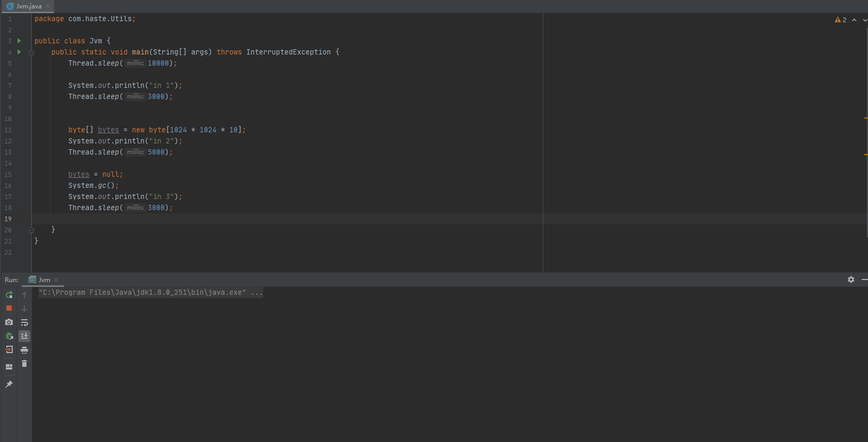Place the cursor on empty line 19
This screenshot has height=442, width=868.
point(212,219)
